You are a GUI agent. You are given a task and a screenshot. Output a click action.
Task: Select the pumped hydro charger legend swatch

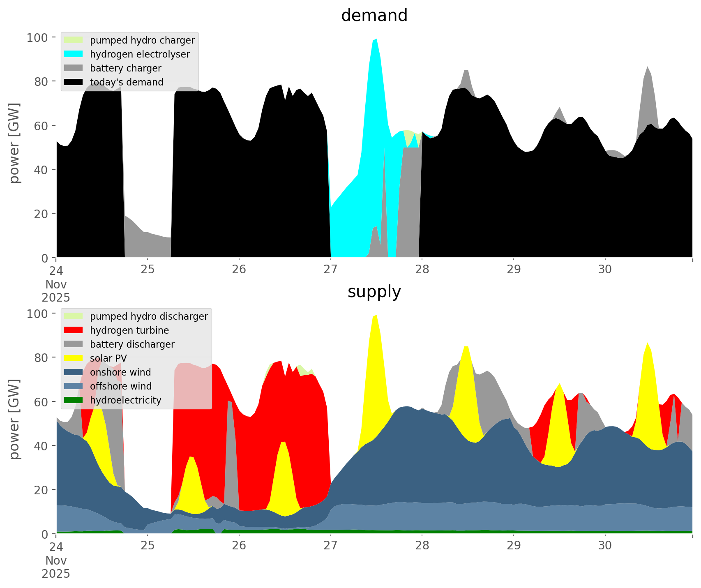(74, 40)
